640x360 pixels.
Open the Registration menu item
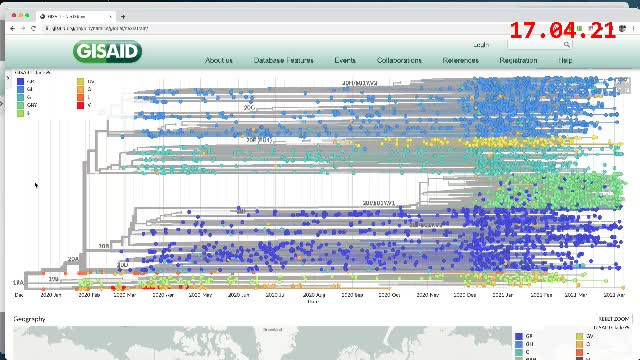click(x=518, y=60)
